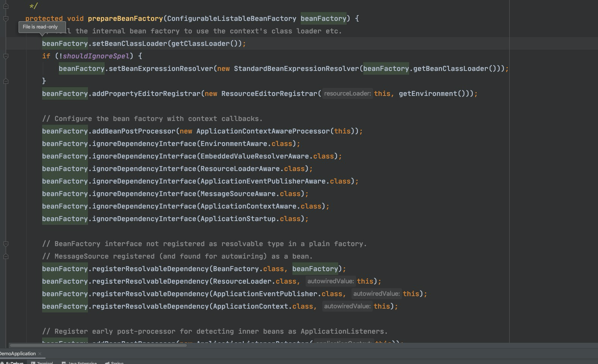Click ConfigurableListableBeanFactory parameter type
Viewport: 598px width, 364px height.
click(x=232, y=19)
